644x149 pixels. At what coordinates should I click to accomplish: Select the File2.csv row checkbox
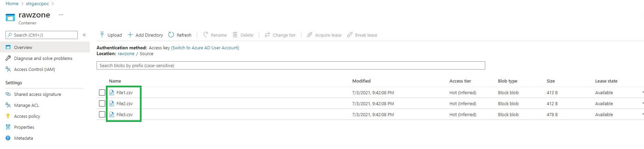tap(102, 103)
